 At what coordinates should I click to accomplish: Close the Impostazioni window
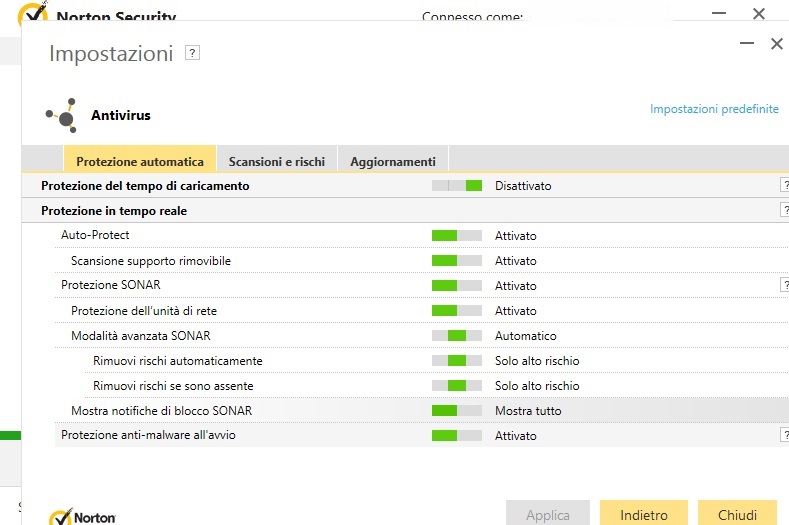tap(776, 44)
